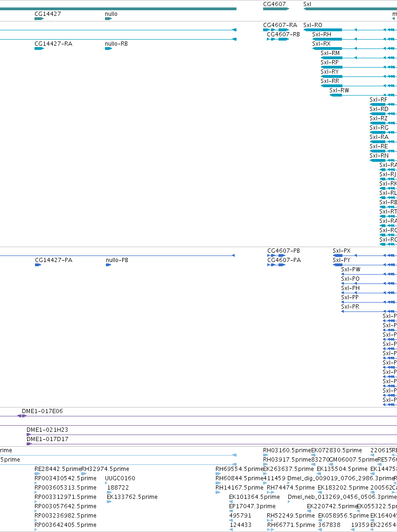Click protein feature Sxl-PW
397x532 pixels.
[x=350, y=270]
